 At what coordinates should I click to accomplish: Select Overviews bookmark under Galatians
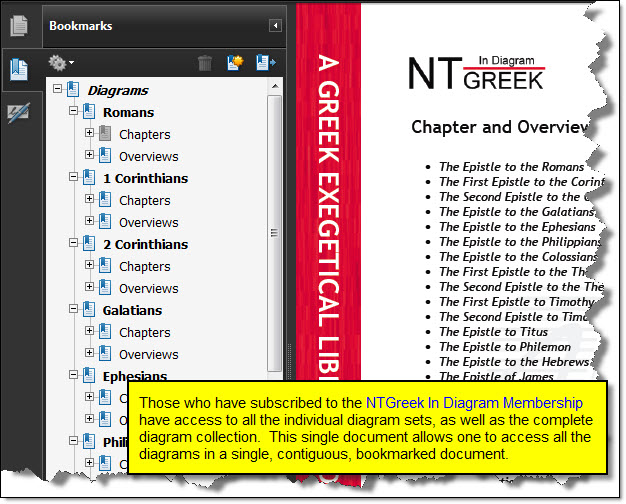coord(148,354)
